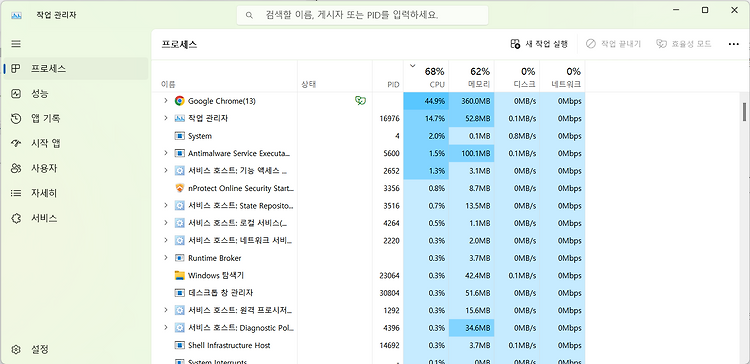Select the 데스크톱 창 관리자 row

[x=368, y=293]
